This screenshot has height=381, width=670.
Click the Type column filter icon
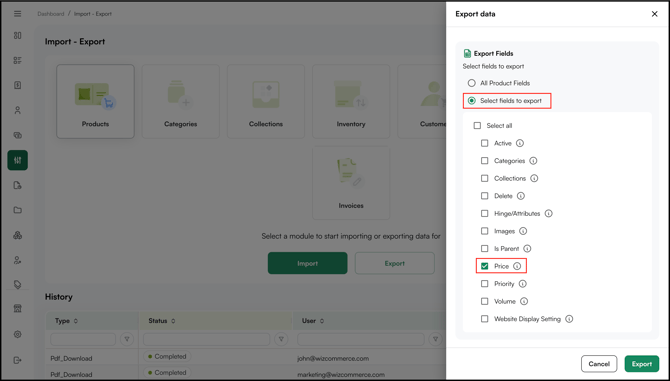[x=127, y=339]
